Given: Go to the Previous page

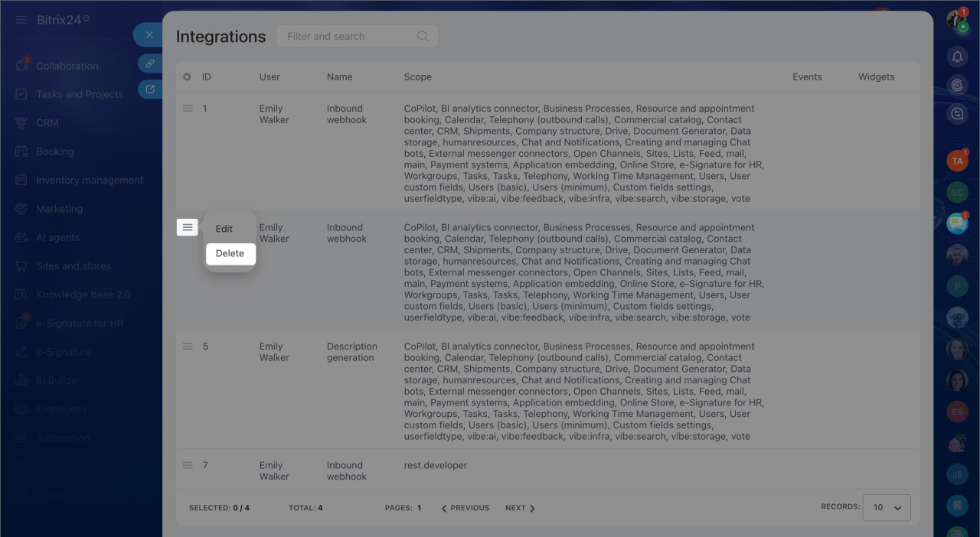Looking at the screenshot, I should 465,508.
